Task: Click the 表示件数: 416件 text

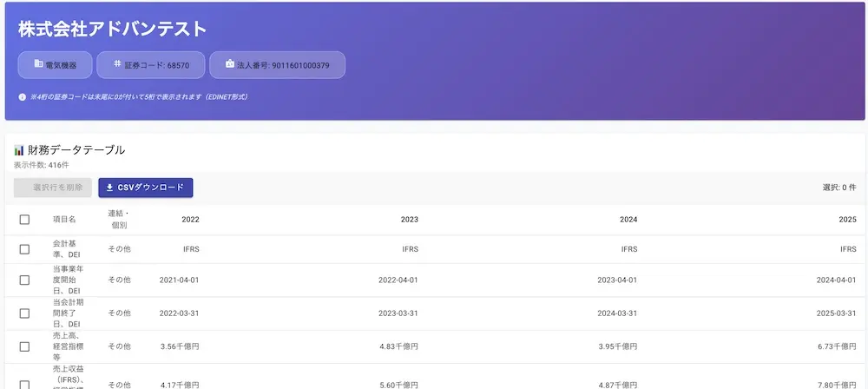Action: 42,165
